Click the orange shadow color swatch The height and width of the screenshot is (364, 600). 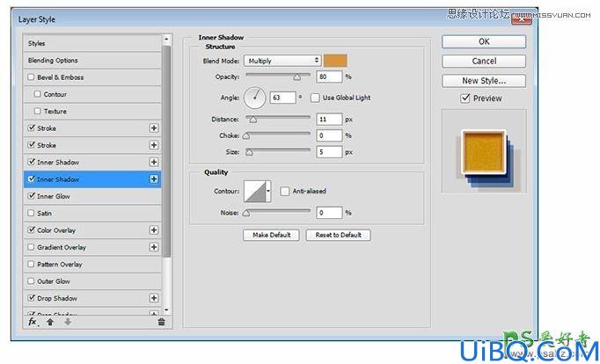click(335, 61)
